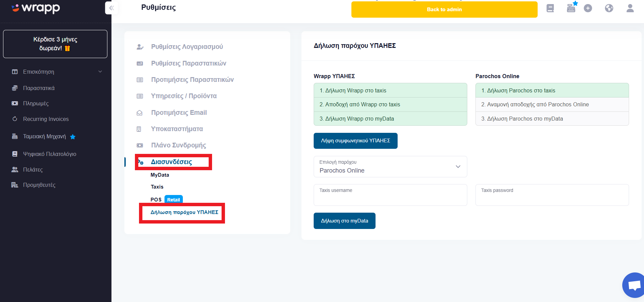Click the Taxis password field
644x302 pixels.
coord(552,195)
